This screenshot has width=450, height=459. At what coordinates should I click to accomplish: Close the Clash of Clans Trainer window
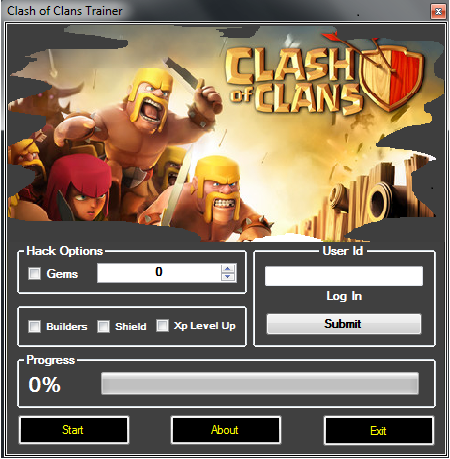pyautogui.click(x=438, y=12)
